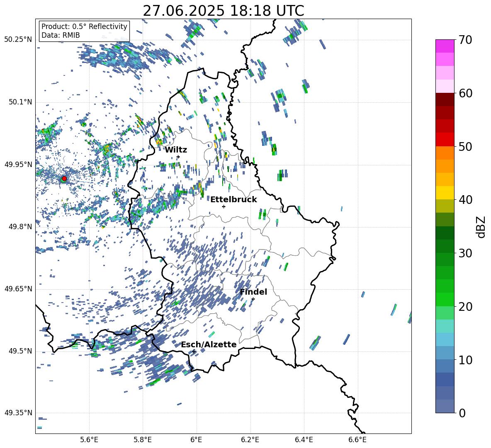The width and height of the screenshot is (491, 448).
Task: Click the 49.5°N latitude label
Action: click(20, 351)
